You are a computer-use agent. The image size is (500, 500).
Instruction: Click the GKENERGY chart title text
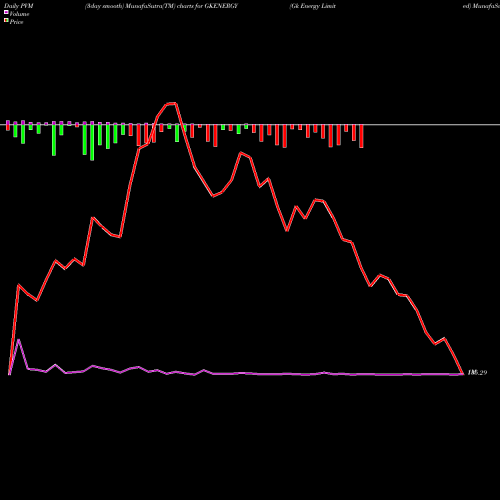point(161,6)
